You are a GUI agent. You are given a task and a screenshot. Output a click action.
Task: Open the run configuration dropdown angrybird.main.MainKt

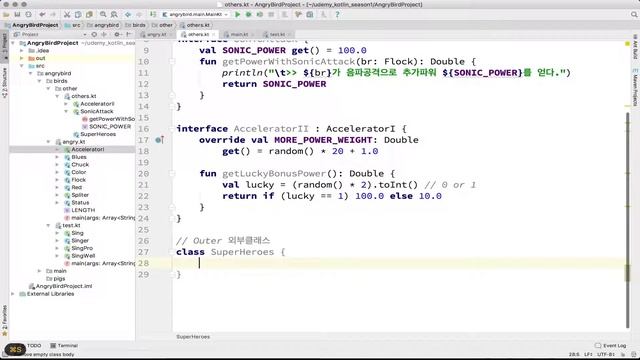[x=195, y=15]
